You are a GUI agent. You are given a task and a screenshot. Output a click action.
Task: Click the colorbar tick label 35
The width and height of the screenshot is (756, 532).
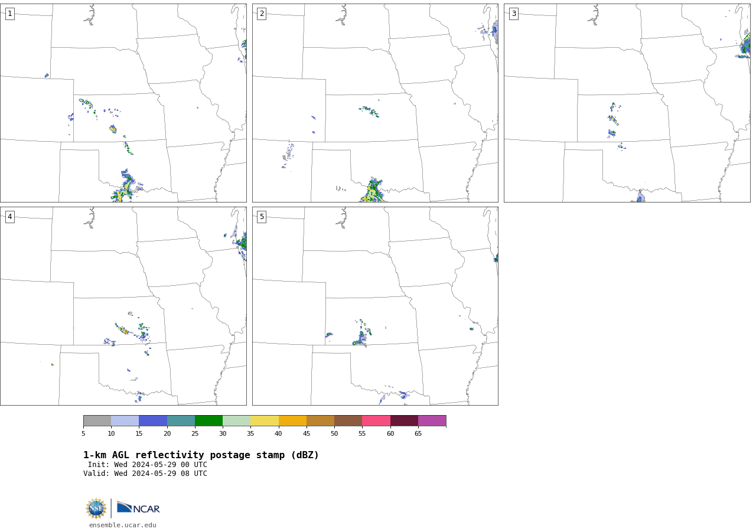250,434
